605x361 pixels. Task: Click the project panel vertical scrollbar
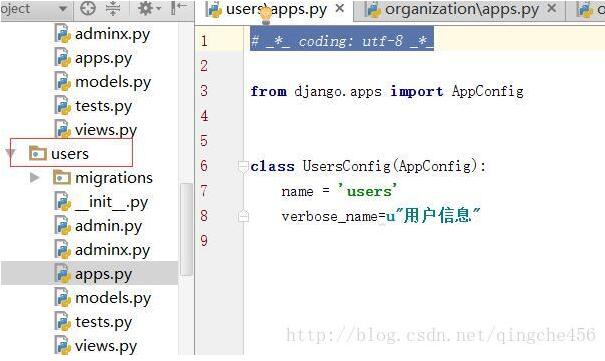[186, 229]
